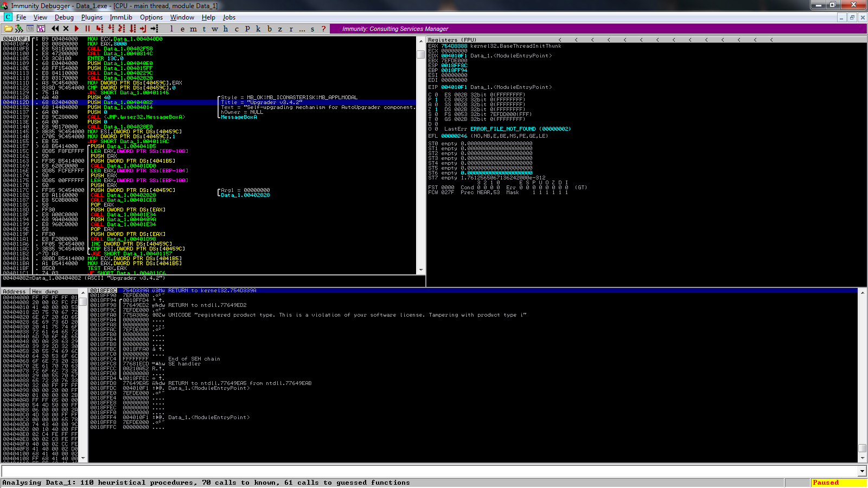Open the Options menu
This screenshot has width=868, height=488.
(x=151, y=17)
